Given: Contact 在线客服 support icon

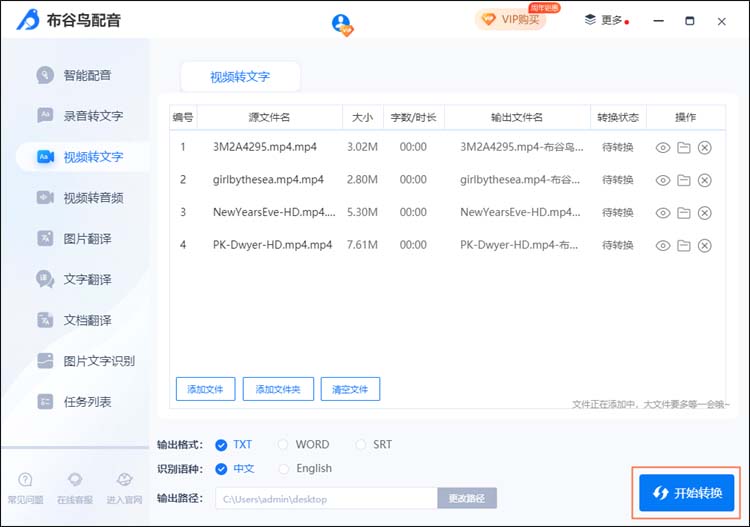Looking at the screenshot, I should pyautogui.click(x=75, y=481).
